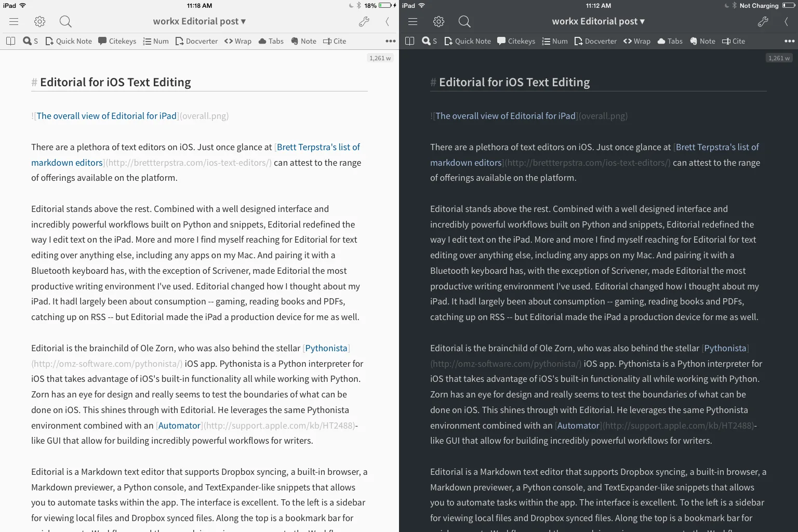Run Num list workflow in dark window
The image size is (798, 532).
click(555, 41)
